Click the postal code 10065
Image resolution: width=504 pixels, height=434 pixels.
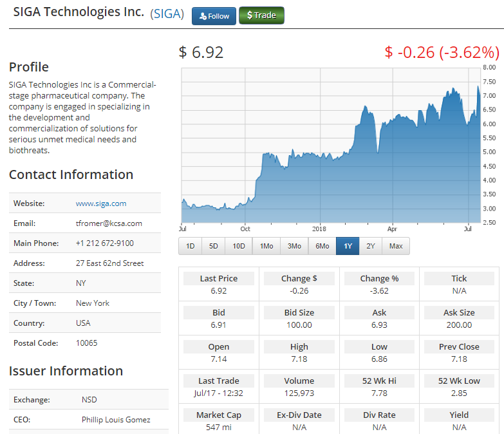(86, 343)
